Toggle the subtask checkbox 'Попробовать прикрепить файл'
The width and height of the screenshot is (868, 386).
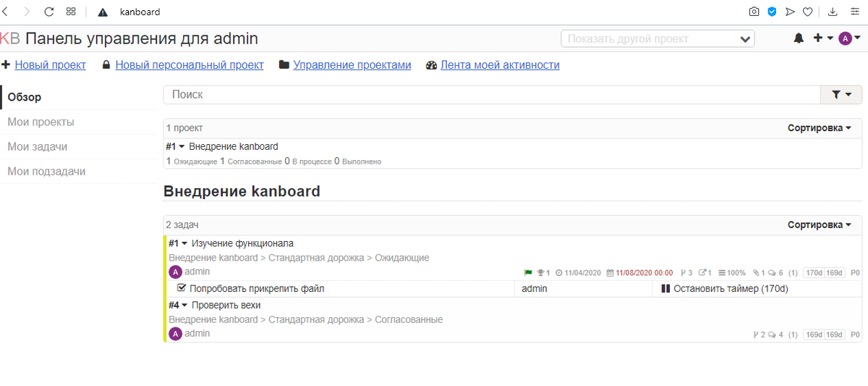click(x=182, y=288)
